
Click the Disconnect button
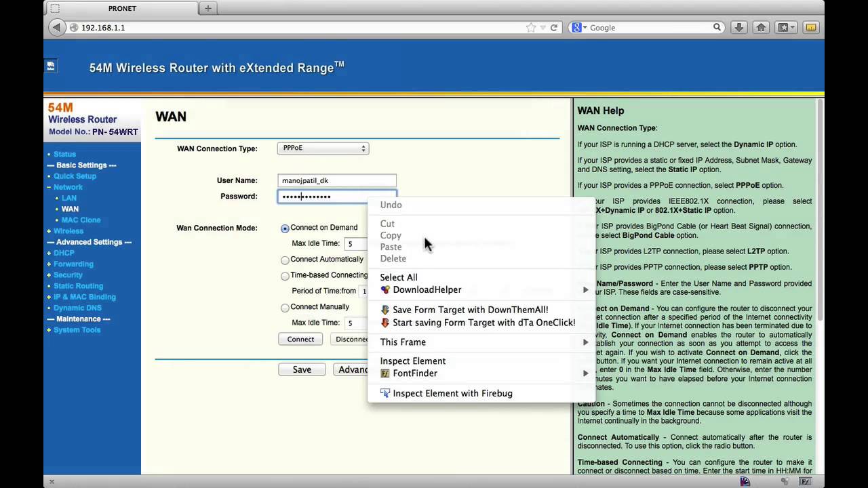coord(350,339)
